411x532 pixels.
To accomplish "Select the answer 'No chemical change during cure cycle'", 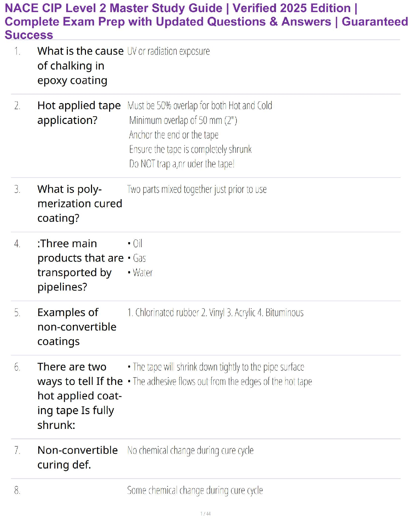I will pyautogui.click(x=190, y=450).
